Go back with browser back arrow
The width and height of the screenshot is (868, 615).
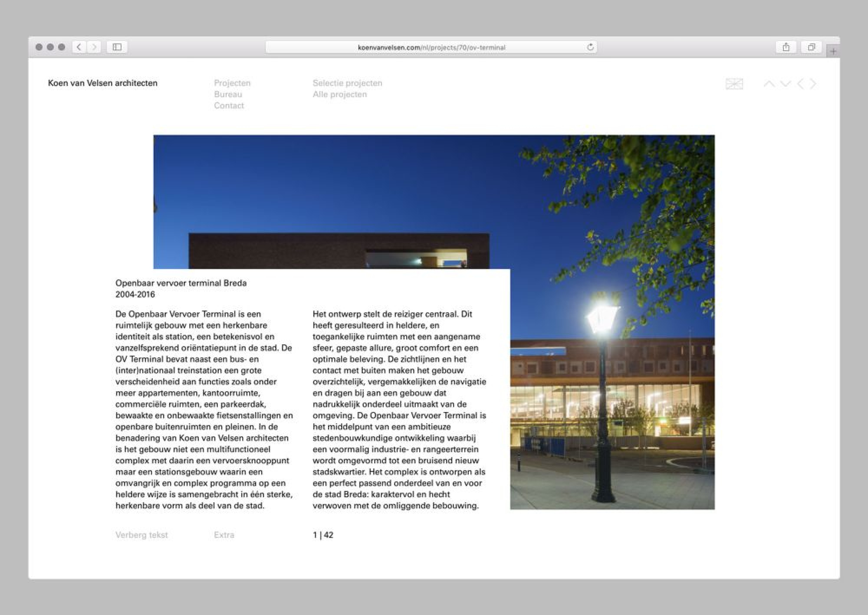[79, 47]
